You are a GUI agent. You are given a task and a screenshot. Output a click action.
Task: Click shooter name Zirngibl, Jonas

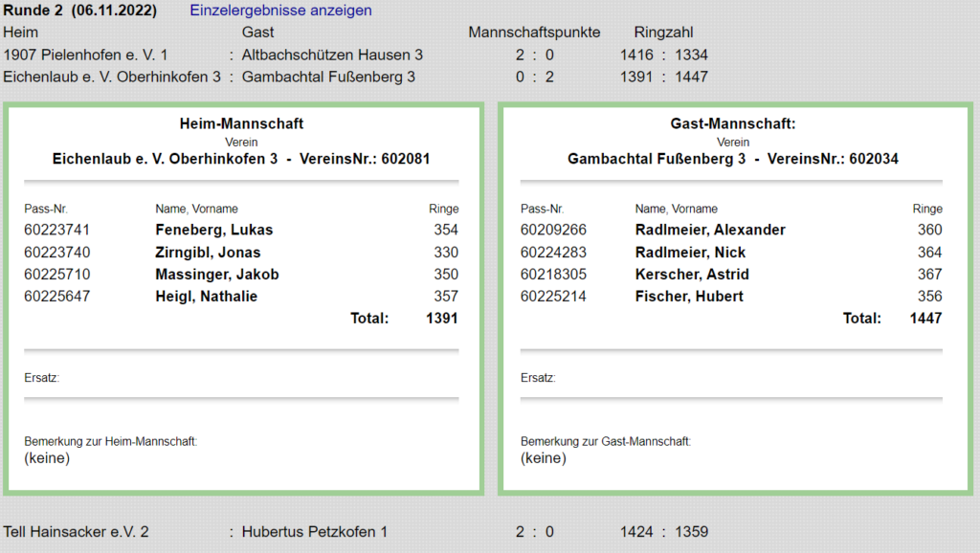click(207, 253)
